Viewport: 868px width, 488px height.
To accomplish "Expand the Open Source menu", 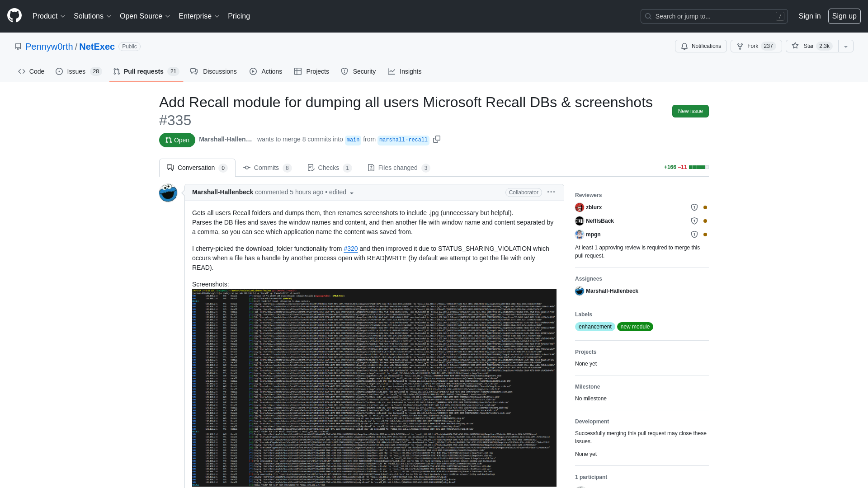I will (x=145, y=16).
